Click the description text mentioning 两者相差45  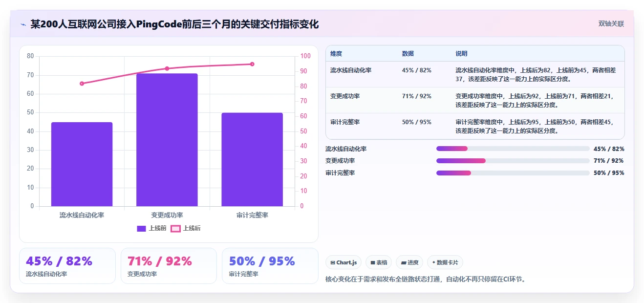536,127
